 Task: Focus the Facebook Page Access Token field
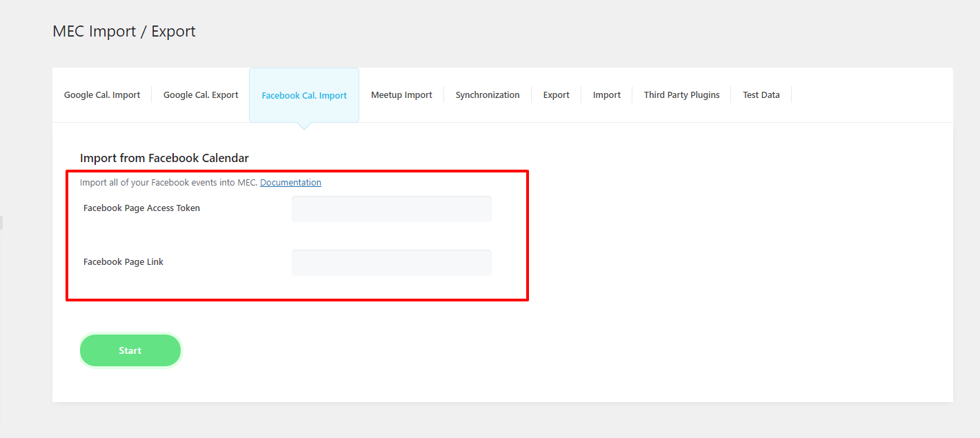click(392, 209)
